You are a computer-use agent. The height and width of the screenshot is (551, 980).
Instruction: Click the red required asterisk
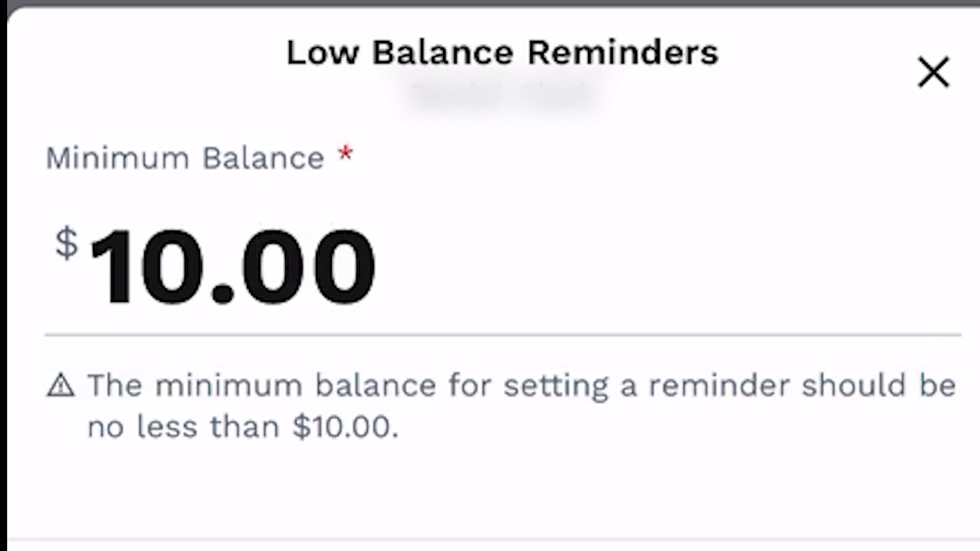[346, 153]
